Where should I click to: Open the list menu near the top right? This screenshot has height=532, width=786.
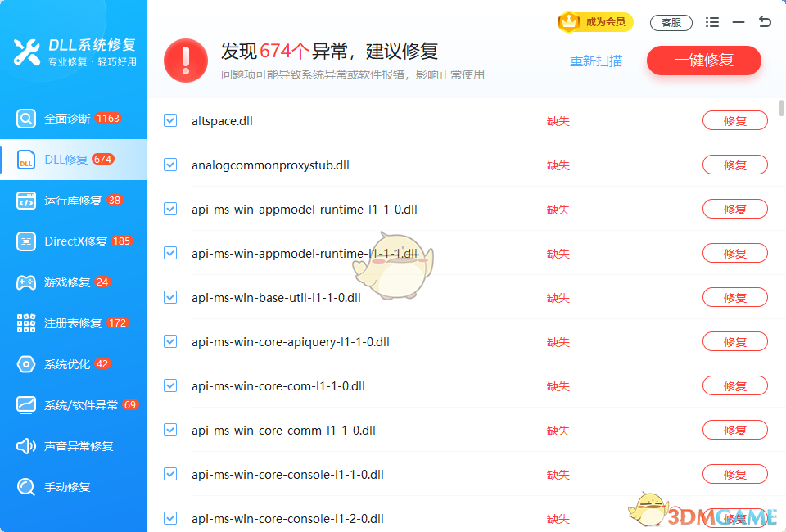coord(712,22)
